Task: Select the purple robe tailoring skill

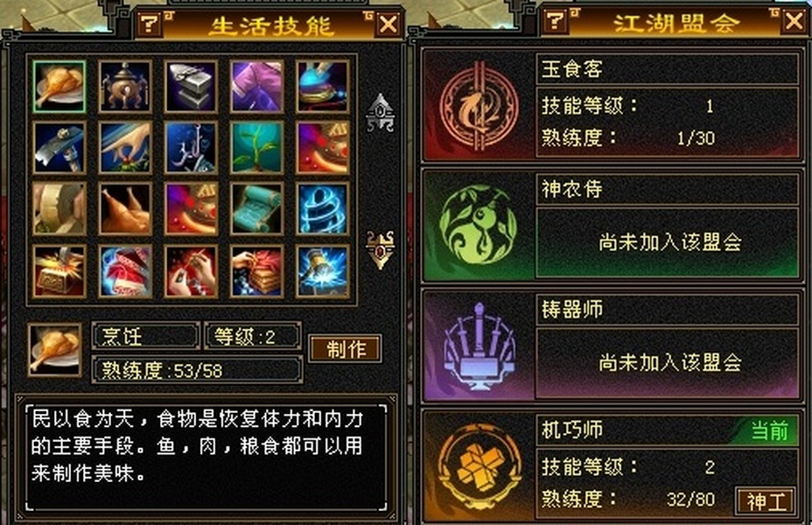Action: point(257,87)
